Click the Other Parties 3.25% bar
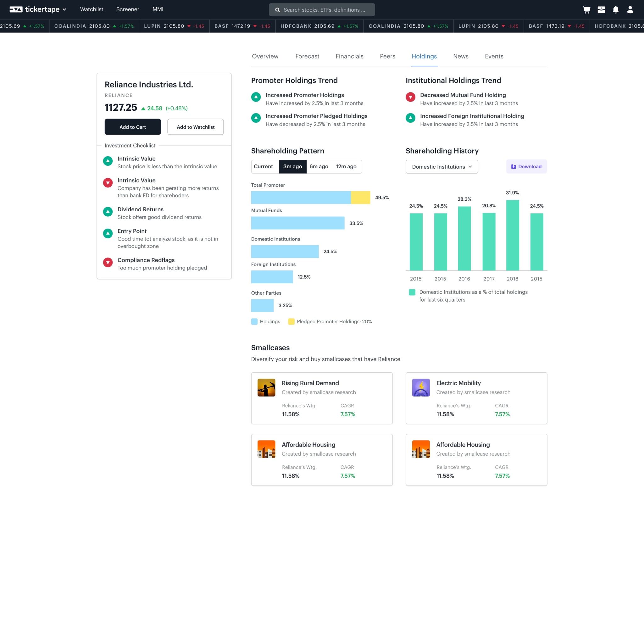Image resolution: width=644 pixels, height=644 pixels. [x=262, y=306]
